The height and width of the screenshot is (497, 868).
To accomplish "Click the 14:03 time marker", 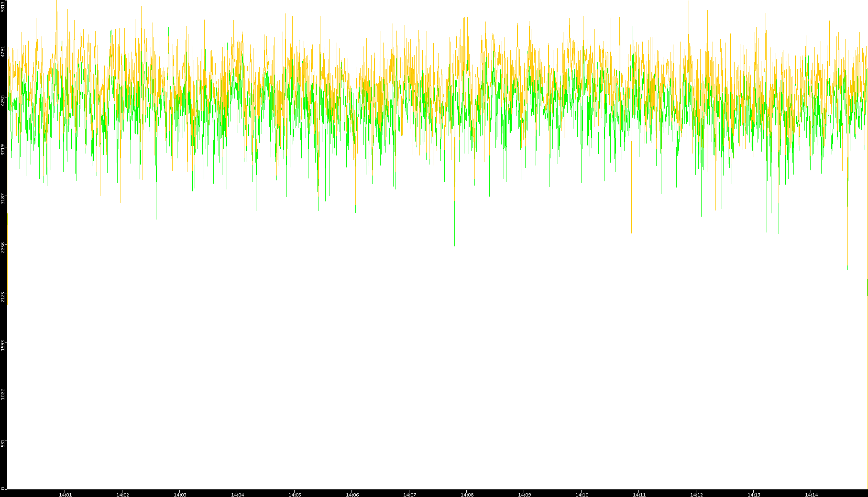I will [x=180, y=495].
